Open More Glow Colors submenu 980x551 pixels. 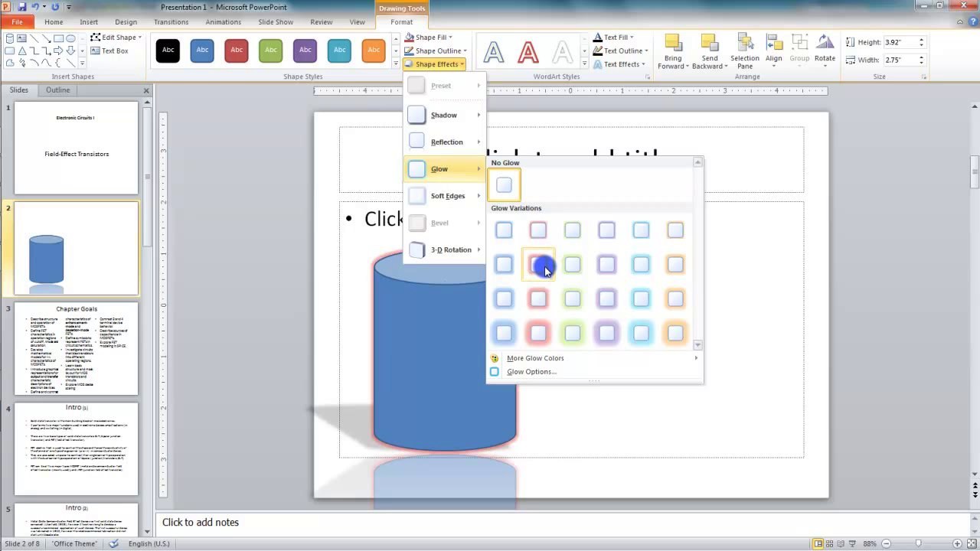pos(594,358)
